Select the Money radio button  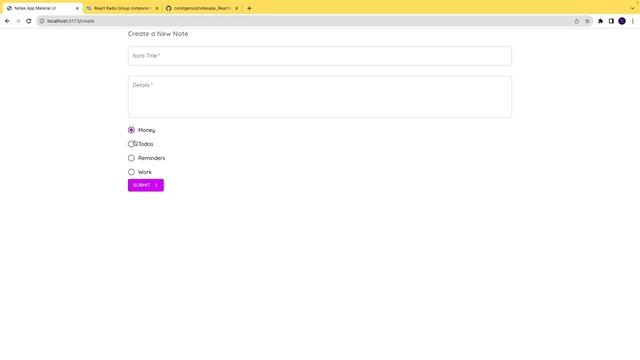tap(131, 130)
